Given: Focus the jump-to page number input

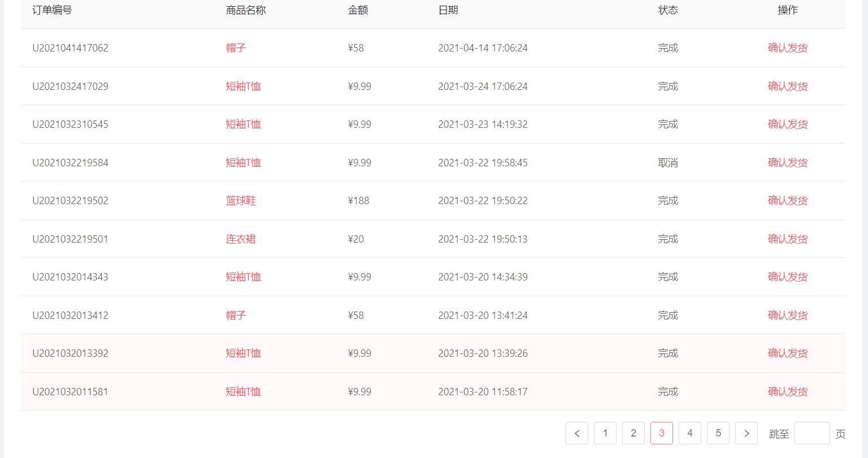Looking at the screenshot, I should (812, 433).
